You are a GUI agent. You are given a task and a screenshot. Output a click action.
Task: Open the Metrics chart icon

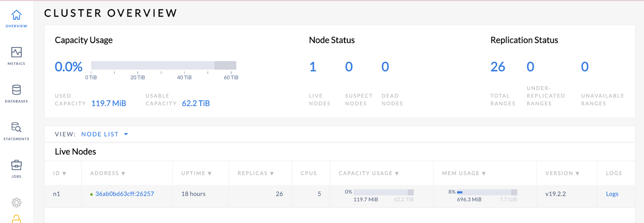[16, 52]
